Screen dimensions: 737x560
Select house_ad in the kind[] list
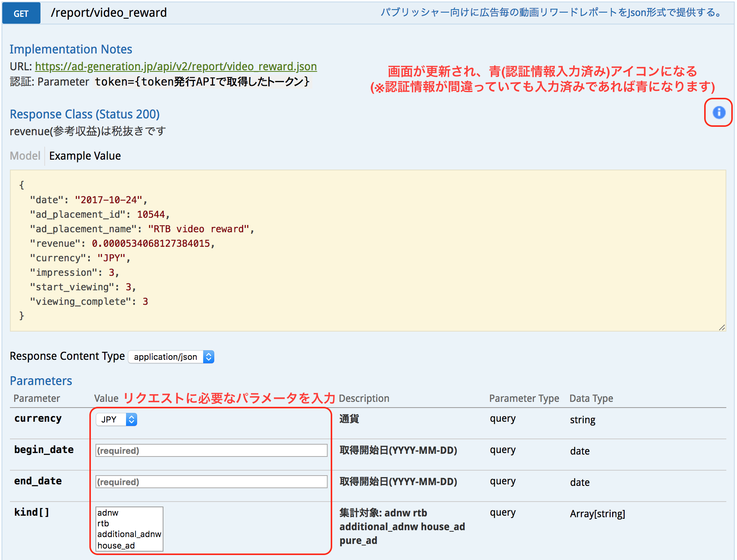[x=117, y=545]
